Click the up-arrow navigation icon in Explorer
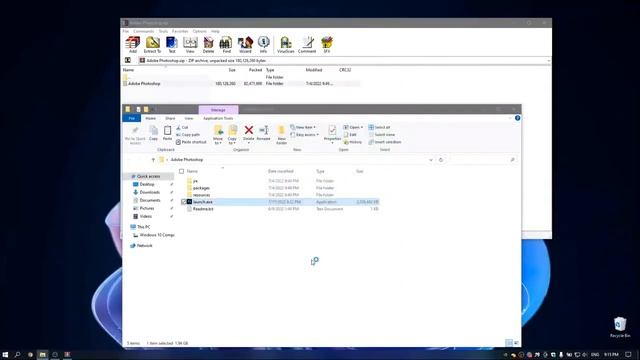Viewport: 640px width, 360px height. [153, 160]
